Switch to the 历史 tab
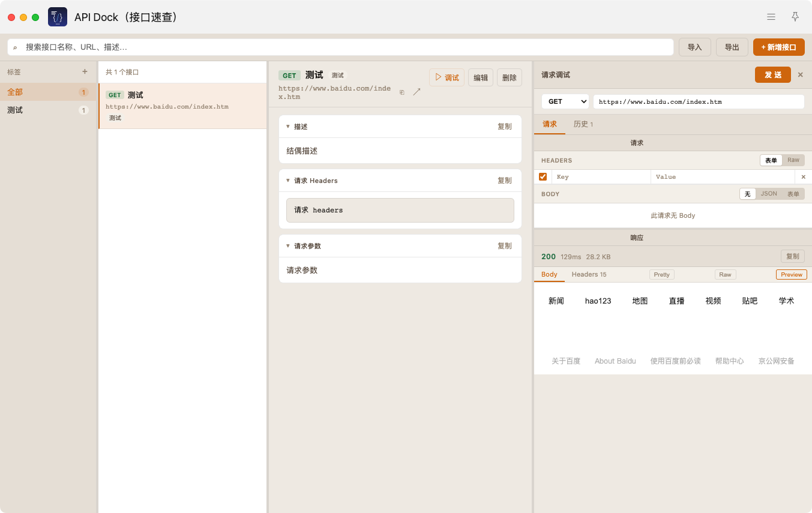The height and width of the screenshot is (513, 812). point(583,124)
